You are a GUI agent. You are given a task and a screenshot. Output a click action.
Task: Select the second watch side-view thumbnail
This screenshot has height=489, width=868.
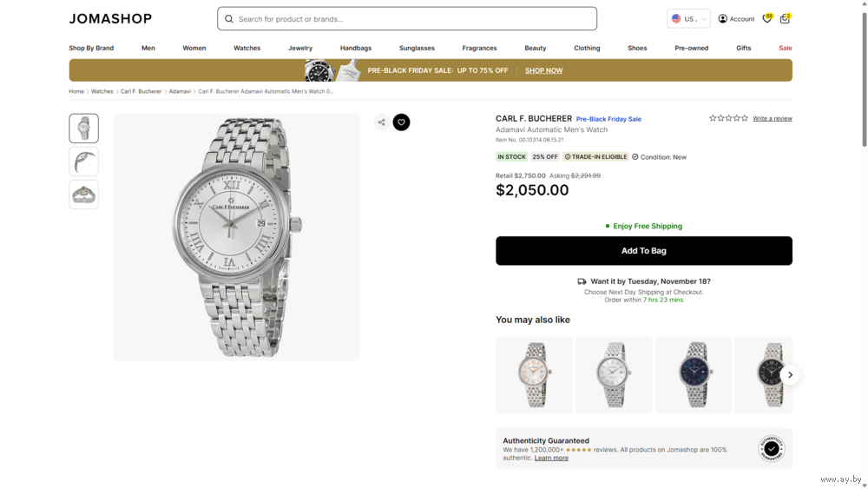click(84, 162)
